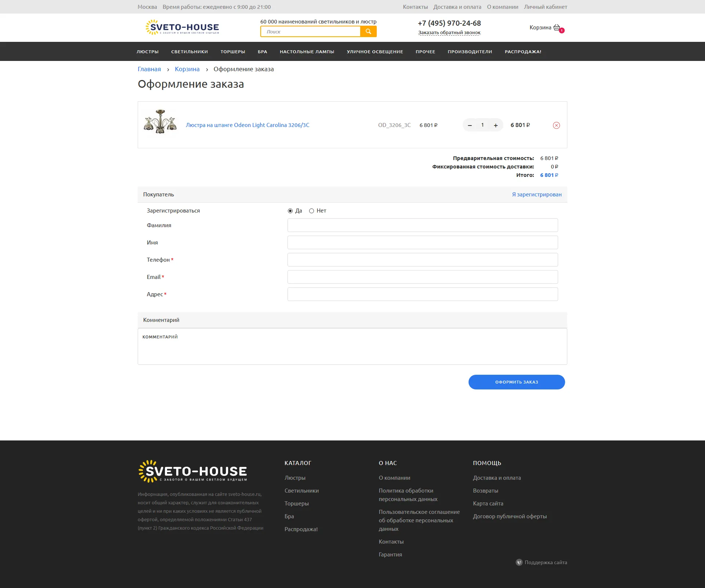The width and height of the screenshot is (705, 588).
Task: Increase the quantity with the plus button
Action: [496, 126]
